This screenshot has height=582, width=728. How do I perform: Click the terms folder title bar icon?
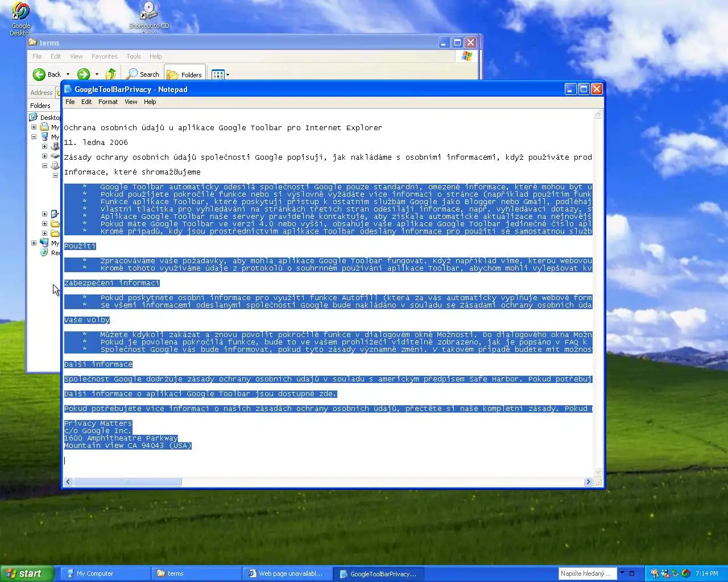click(33, 43)
